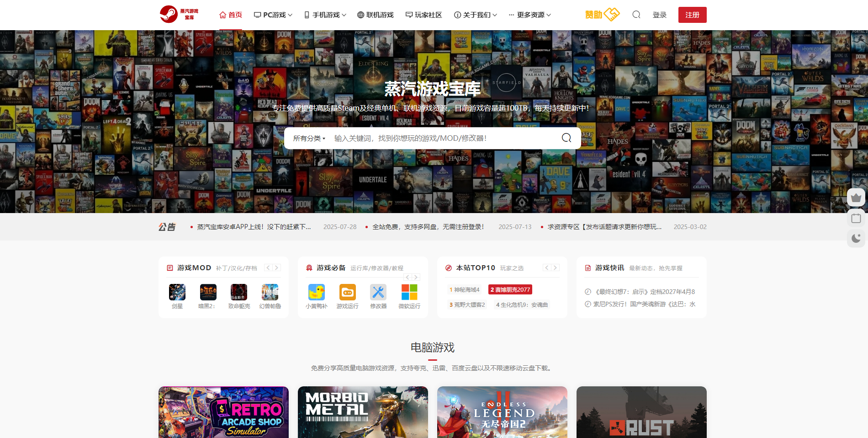
Task: Click previous arrow in 游戏MOD card
Action: click(x=268, y=268)
